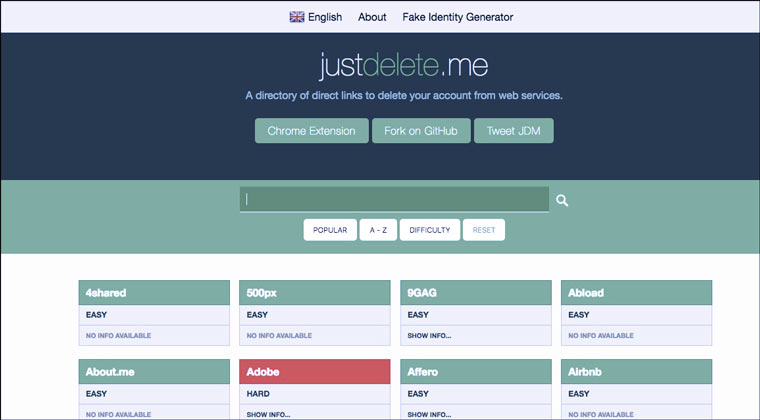Screen dimensions: 760x420
Task: Click the search magnifier icon
Action: pyautogui.click(x=562, y=200)
